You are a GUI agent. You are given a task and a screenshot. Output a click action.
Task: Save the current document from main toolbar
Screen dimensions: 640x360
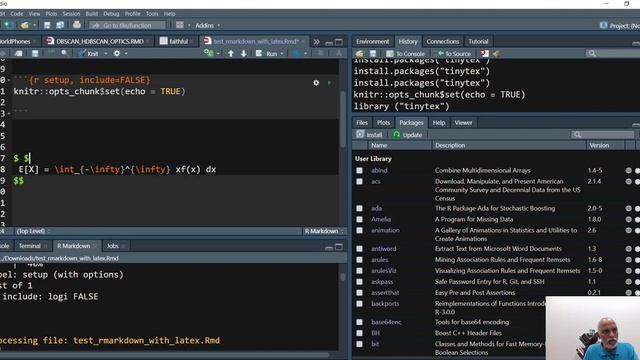[x=47, y=25]
